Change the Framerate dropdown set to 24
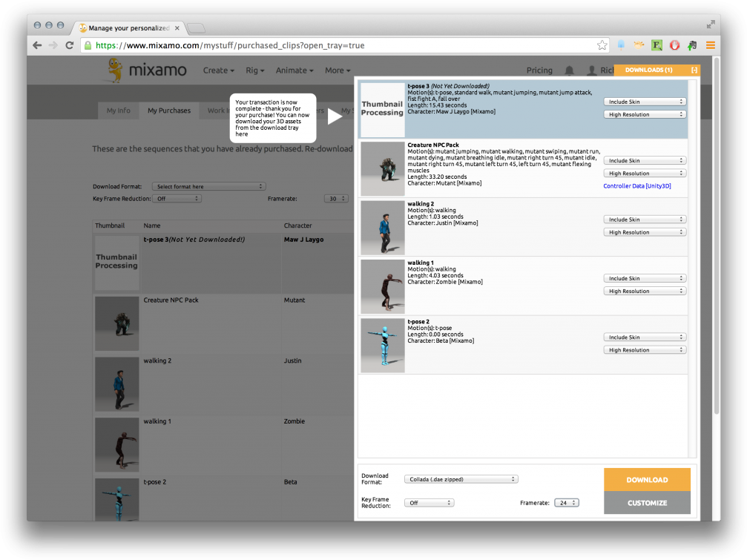 pos(566,502)
